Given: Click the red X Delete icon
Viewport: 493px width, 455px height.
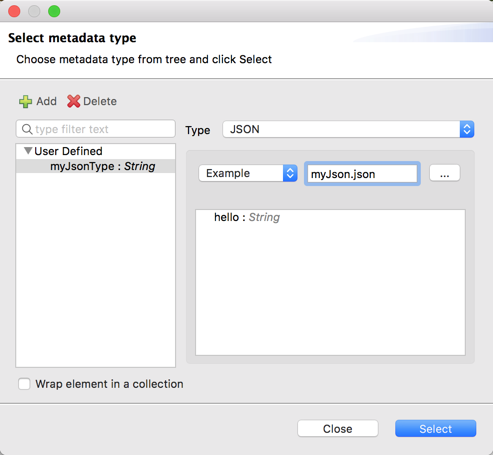Looking at the screenshot, I should 74,101.
